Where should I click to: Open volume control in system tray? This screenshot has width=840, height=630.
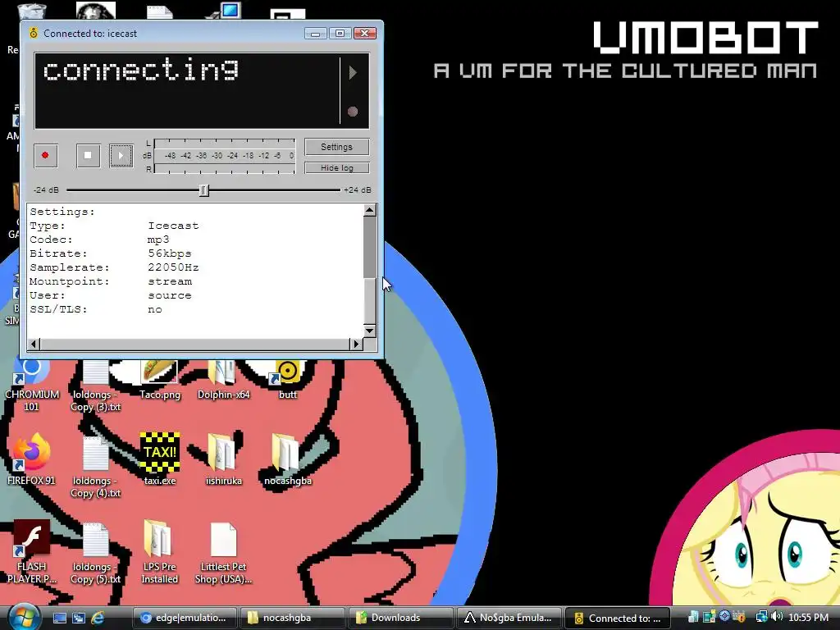[778, 617]
